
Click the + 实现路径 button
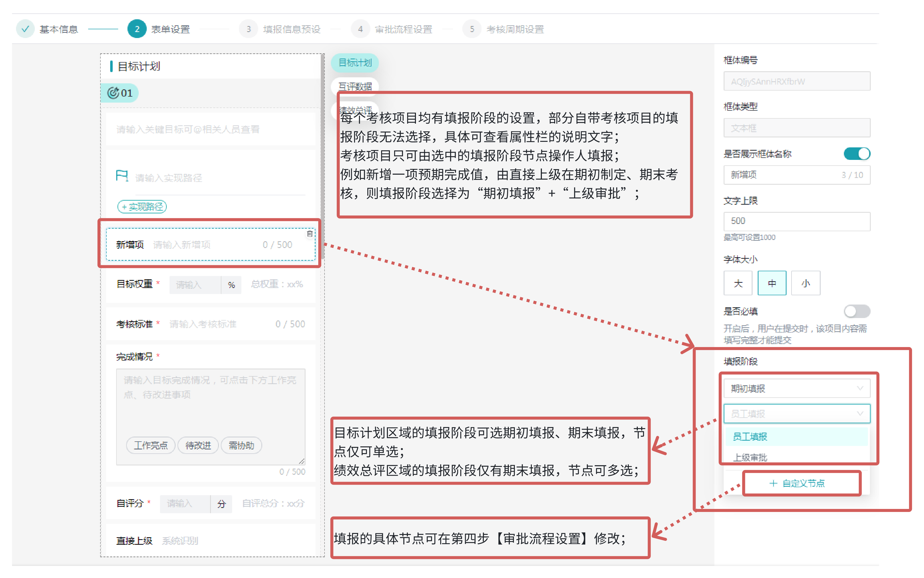[142, 207]
